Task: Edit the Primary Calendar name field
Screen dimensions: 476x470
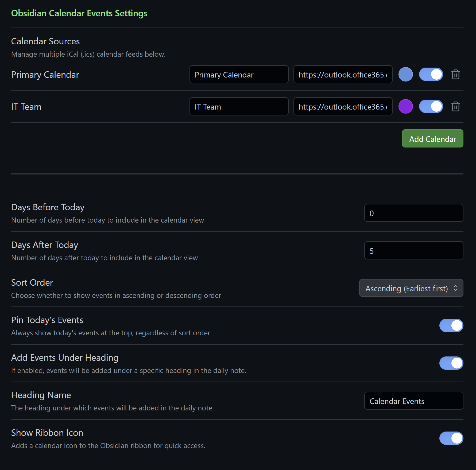Action: pyautogui.click(x=239, y=75)
